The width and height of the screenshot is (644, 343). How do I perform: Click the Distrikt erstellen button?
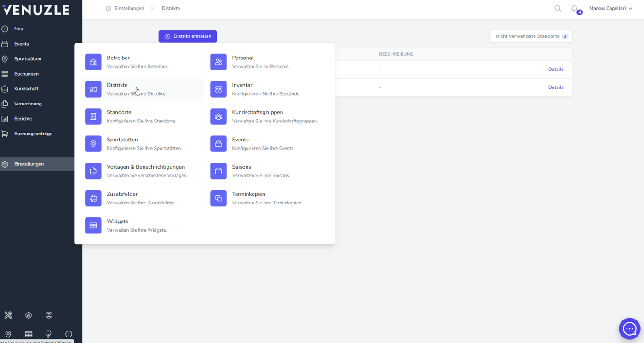coord(188,36)
